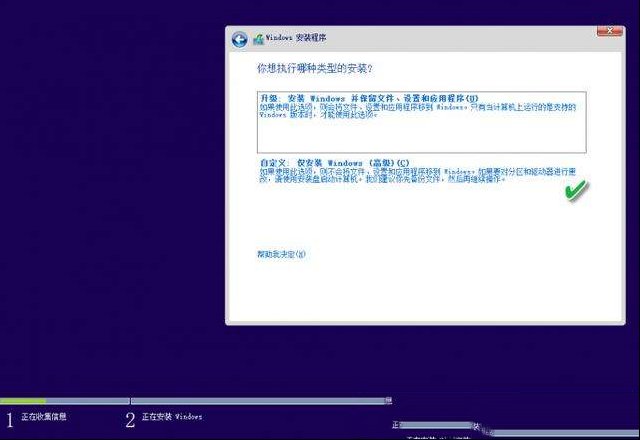Click the Windows 安装程序 title text
This screenshot has height=440, width=640.
296,38
